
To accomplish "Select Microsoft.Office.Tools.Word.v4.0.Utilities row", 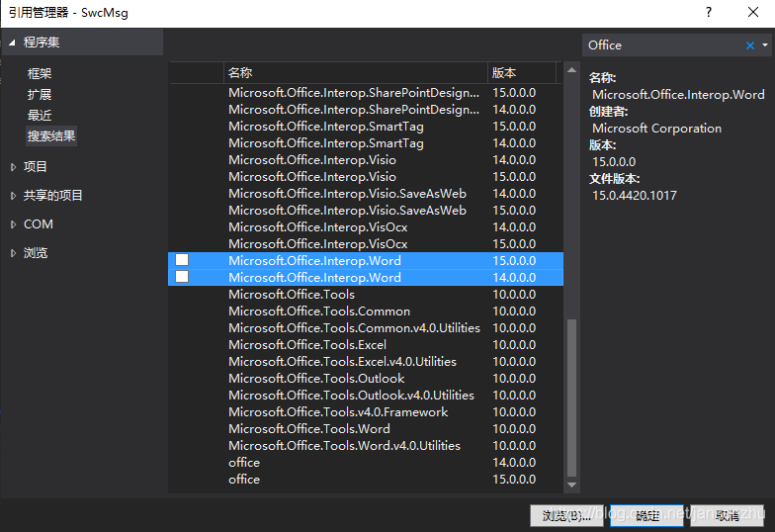I will 366,445.
